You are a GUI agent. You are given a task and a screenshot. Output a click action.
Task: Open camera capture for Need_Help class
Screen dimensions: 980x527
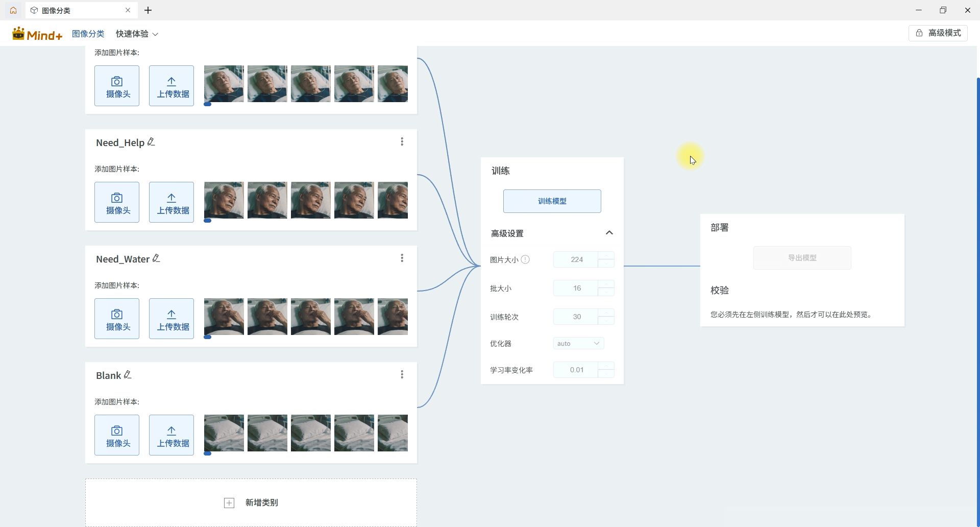click(x=117, y=202)
